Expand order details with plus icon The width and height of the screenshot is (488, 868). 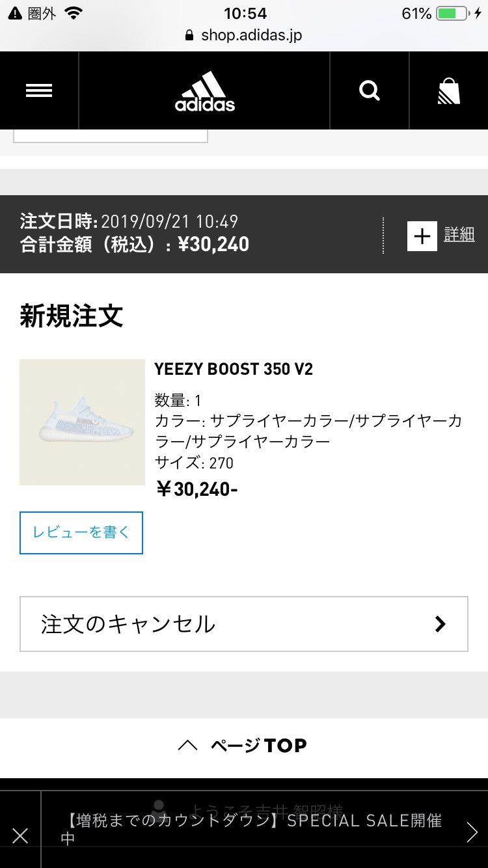coord(422,236)
